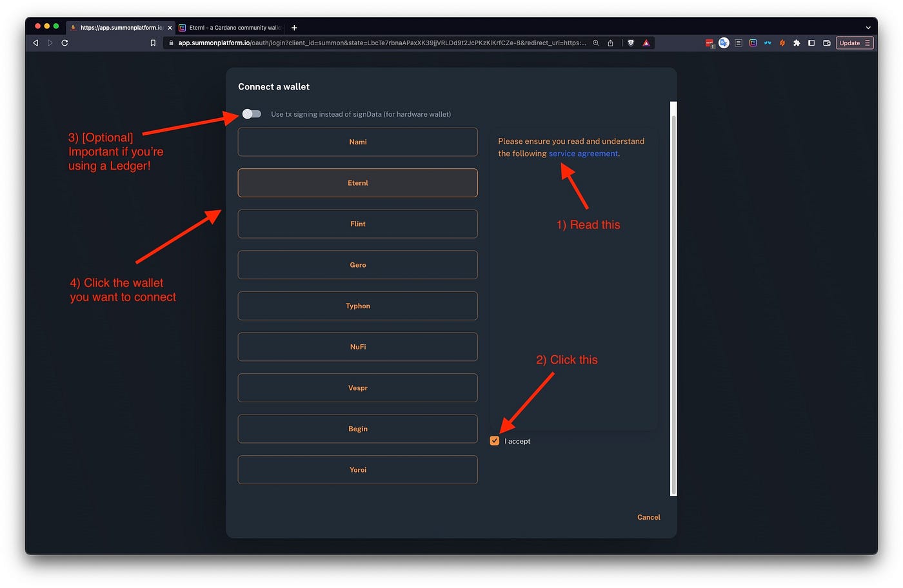This screenshot has width=903, height=588.
Task: Click the dialog's vertical scrollbar
Action: (673, 299)
